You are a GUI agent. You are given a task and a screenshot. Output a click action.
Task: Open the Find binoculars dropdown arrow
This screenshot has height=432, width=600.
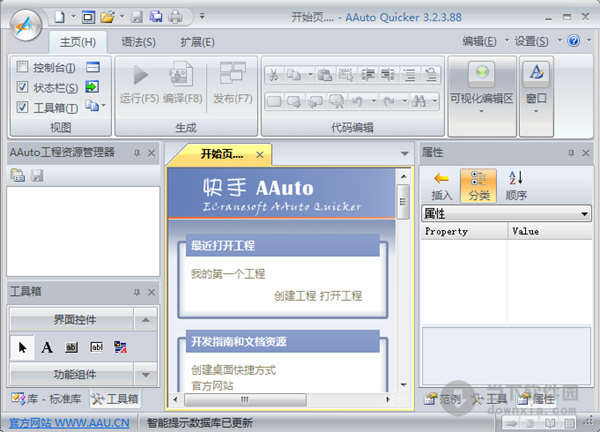pyautogui.click(x=435, y=101)
